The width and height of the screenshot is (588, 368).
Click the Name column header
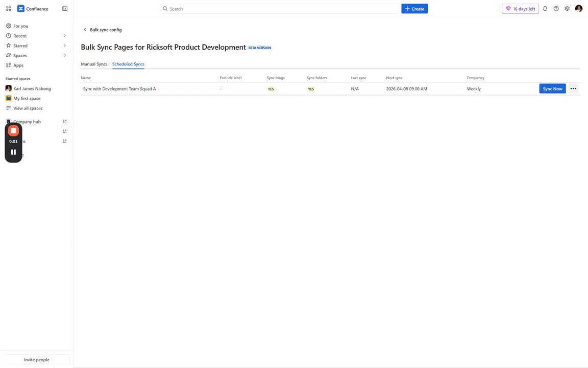tap(86, 78)
